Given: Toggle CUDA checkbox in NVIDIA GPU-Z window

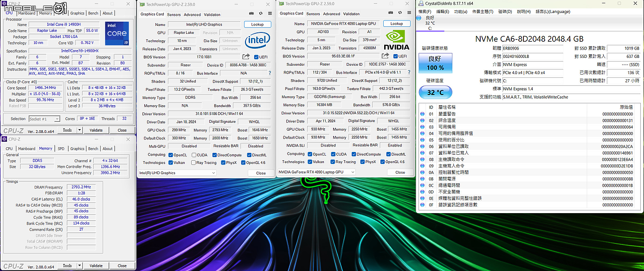Looking at the screenshot, I should point(332,154).
